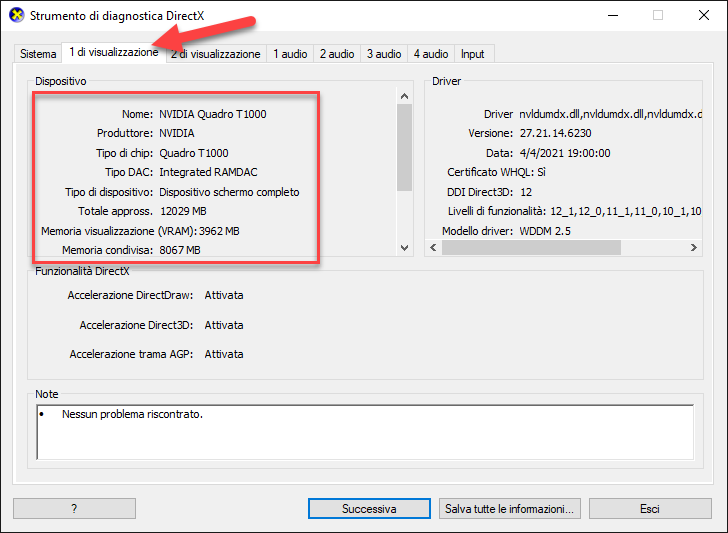
Task: Select the 4 audio tab
Action: pyautogui.click(x=431, y=54)
